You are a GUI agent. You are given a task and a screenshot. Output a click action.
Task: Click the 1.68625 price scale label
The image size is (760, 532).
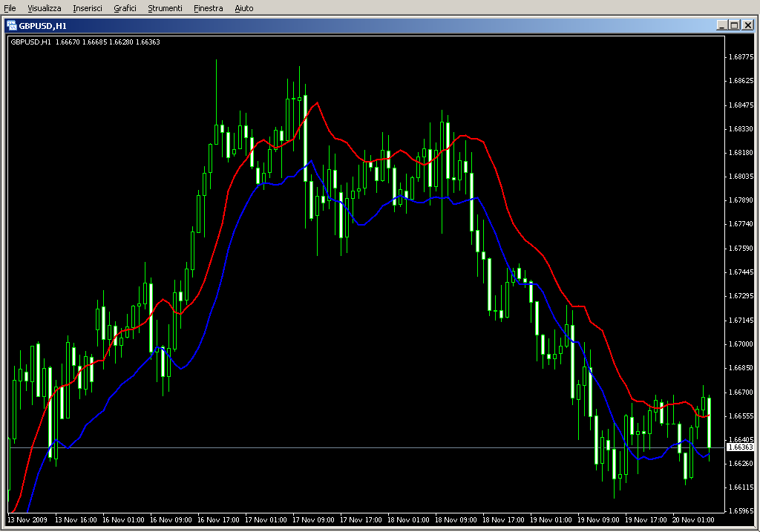coord(741,81)
